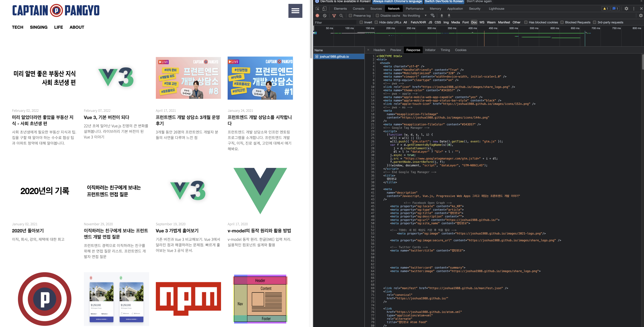Open the Performance tab
Viewport: 644px width, 327px height.
[414, 9]
